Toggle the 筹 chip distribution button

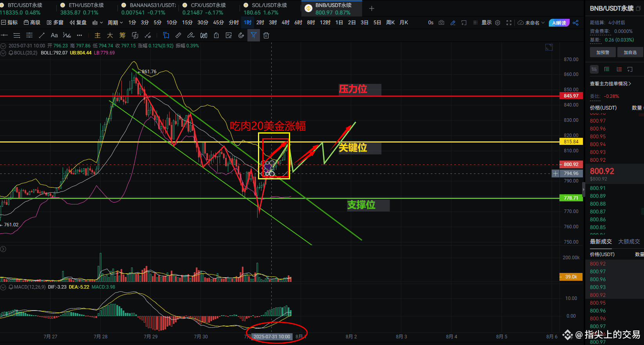tap(123, 35)
